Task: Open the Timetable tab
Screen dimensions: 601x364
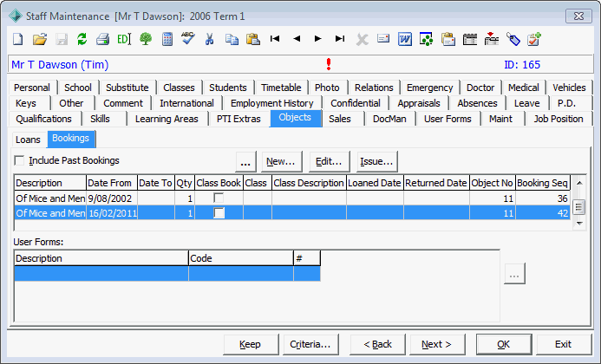Action: point(281,88)
